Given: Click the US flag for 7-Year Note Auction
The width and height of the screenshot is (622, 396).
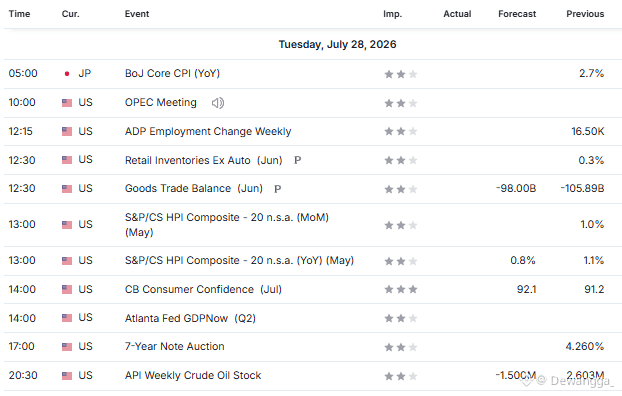Looking at the screenshot, I should [67, 347].
